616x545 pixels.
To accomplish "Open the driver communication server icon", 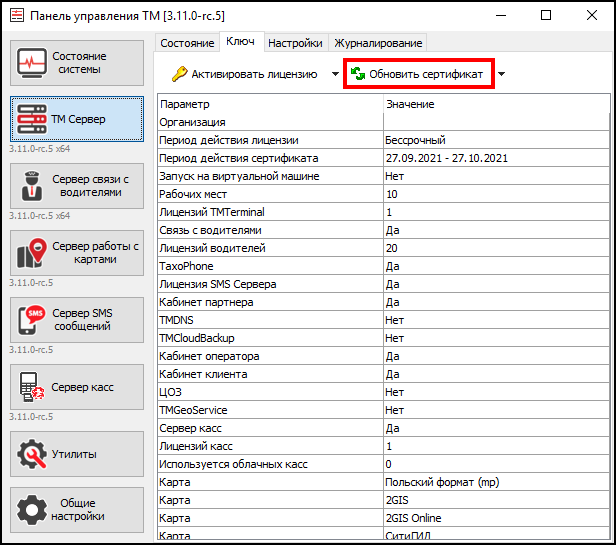I will tap(32, 185).
